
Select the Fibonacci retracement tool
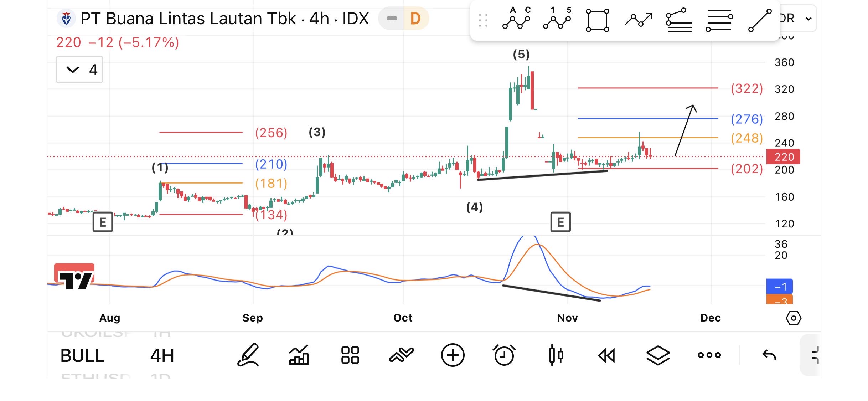coord(679,21)
